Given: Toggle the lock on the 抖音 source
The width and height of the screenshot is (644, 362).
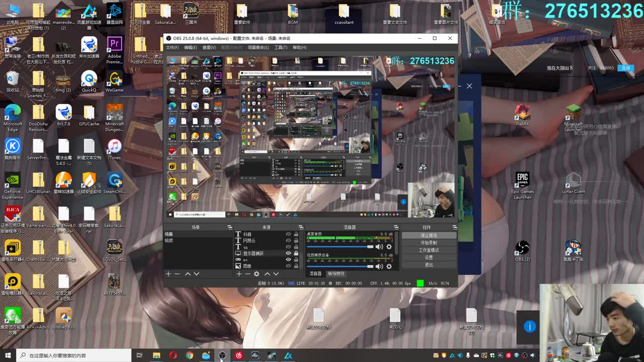Looking at the screenshot, I should pyautogui.click(x=296, y=234).
